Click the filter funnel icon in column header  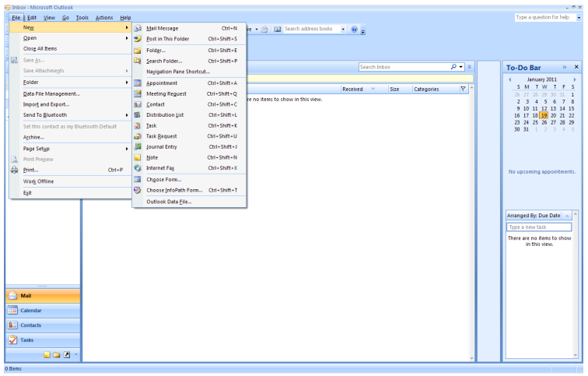(463, 89)
